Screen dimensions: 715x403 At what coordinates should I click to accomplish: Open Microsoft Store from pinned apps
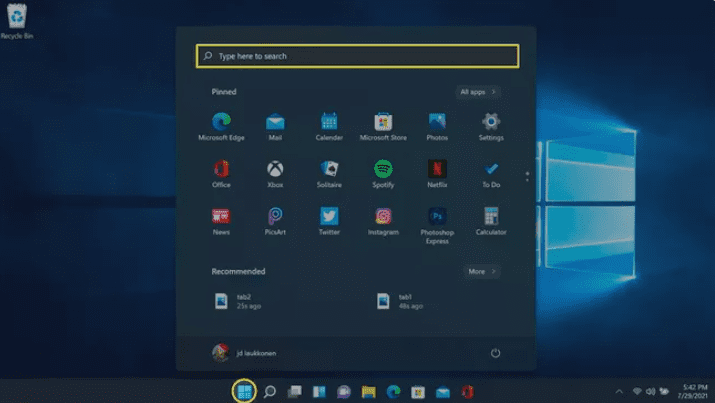[383, 124]
